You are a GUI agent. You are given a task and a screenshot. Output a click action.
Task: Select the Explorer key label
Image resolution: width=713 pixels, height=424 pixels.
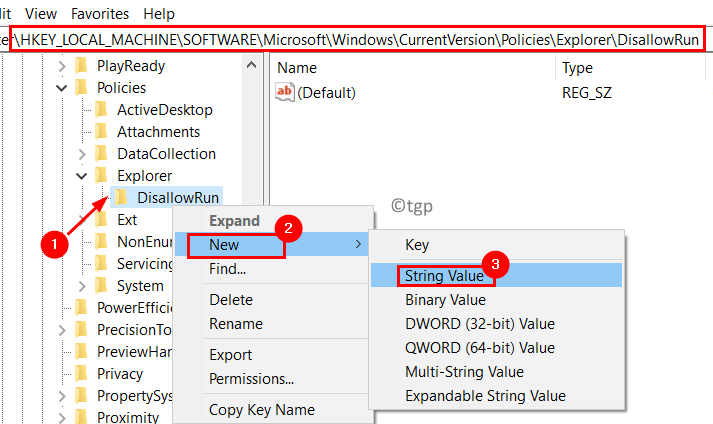point(145,176)
